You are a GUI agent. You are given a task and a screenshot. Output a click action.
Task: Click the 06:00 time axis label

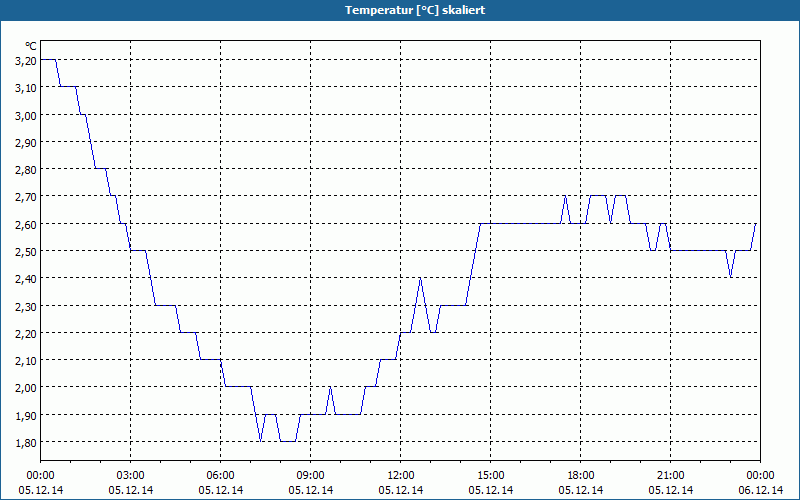[x=220, y=476]
